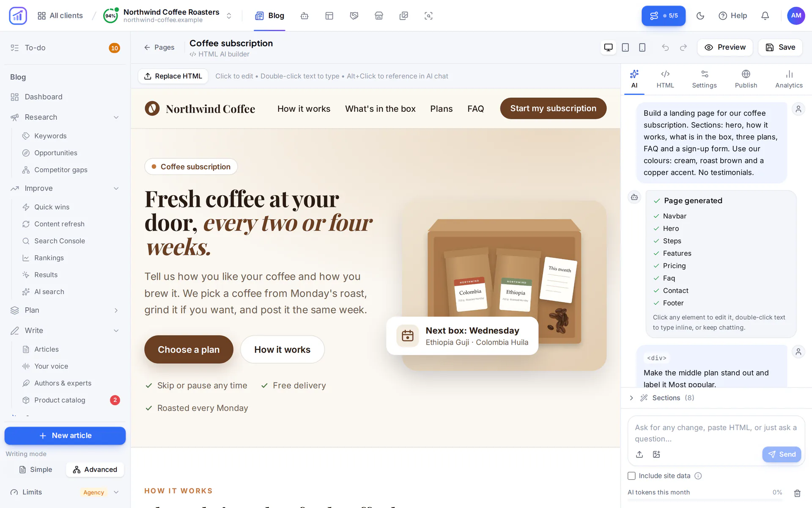
Task: Click the Preview button
Action: tap(725, 47)
